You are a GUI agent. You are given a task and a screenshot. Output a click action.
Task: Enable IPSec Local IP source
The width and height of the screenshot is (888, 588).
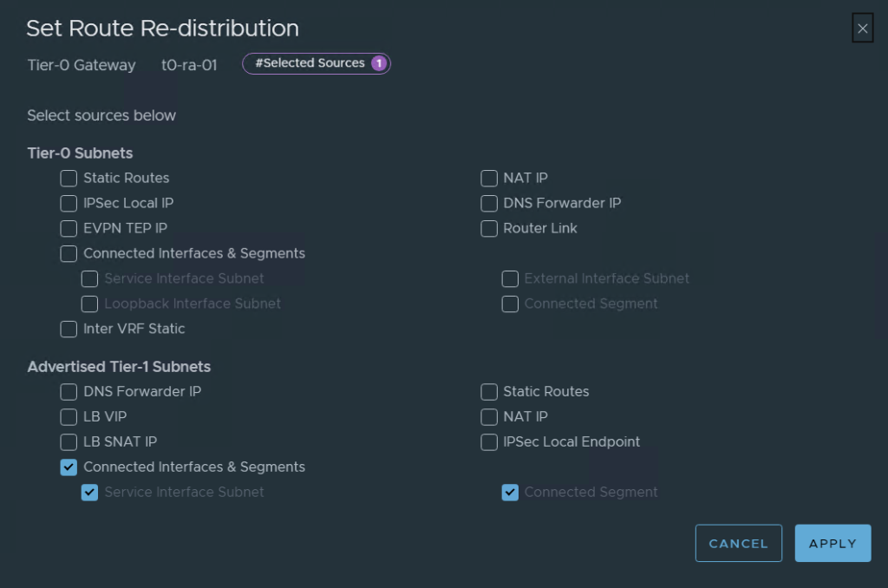(x=69, y=203)
